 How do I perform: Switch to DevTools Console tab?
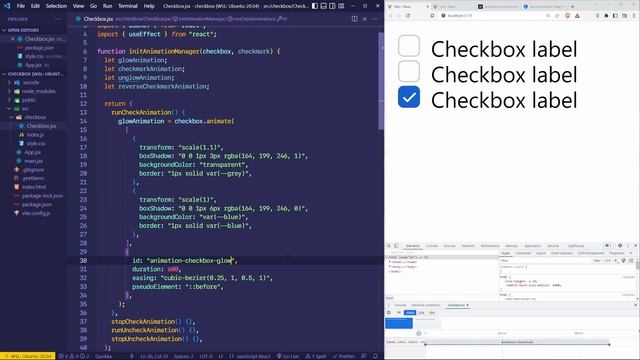coord(431,246)
